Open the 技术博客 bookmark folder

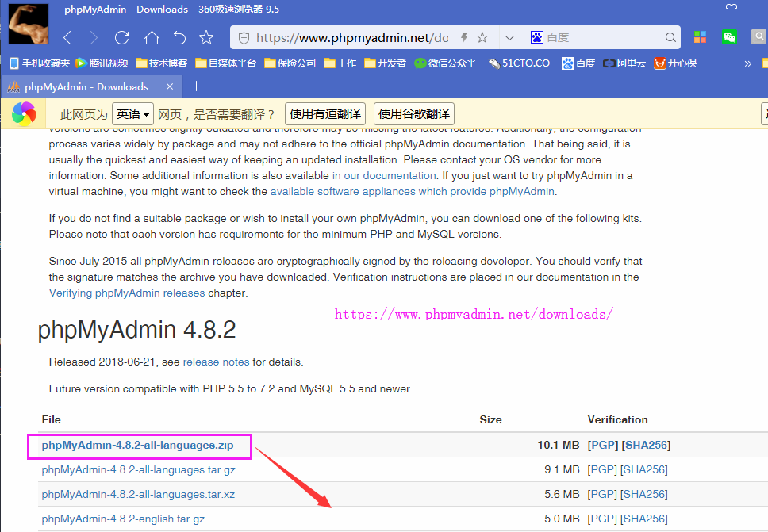(162, 63)
